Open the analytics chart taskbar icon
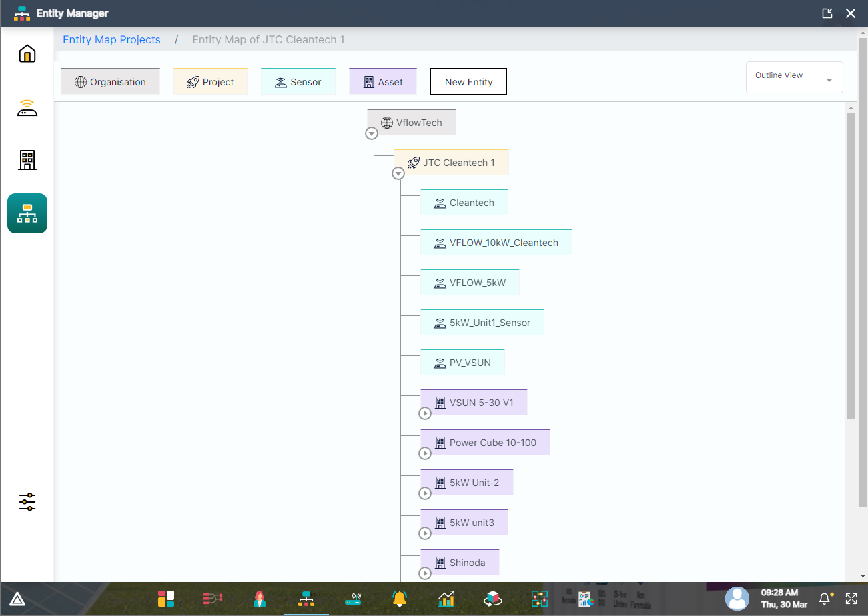The height and width of the screenshot is (616, 868). click(x=446, y=599)
